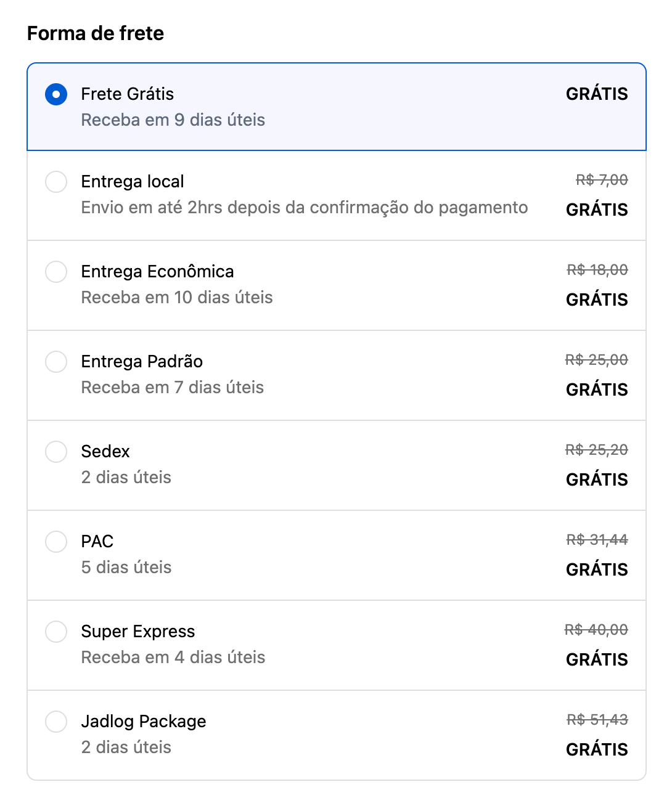
Task: Click the Super Express label text
Action: pyautogui.click(x=138, y=632)
